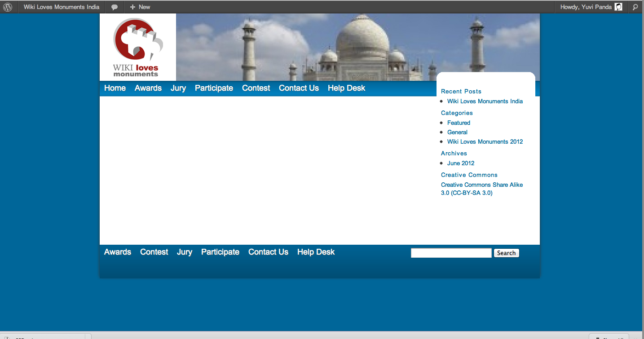644x339 pixels.
Task: Open Contact Us in the top navigation
Action: [x=299, y=88]
